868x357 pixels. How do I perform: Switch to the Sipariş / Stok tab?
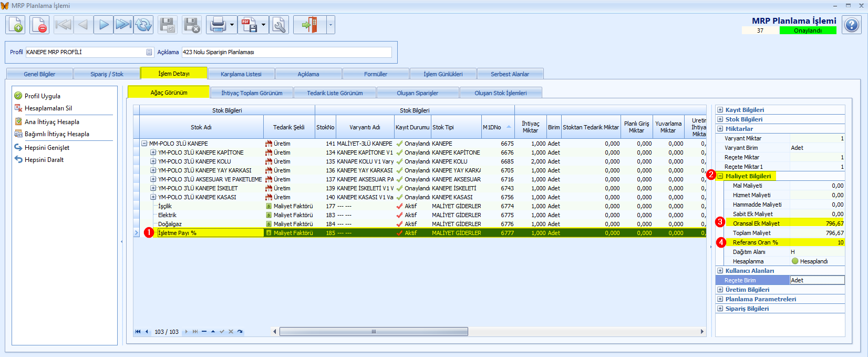107,74
